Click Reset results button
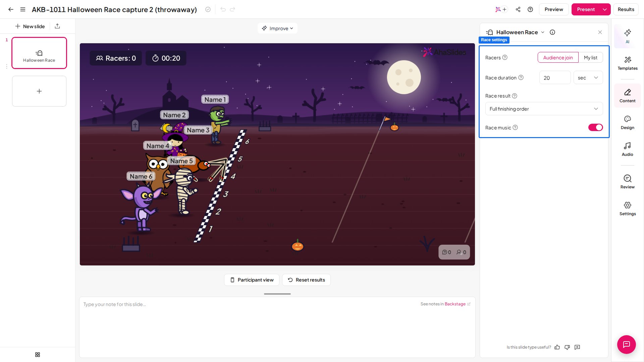 (306, 280)
